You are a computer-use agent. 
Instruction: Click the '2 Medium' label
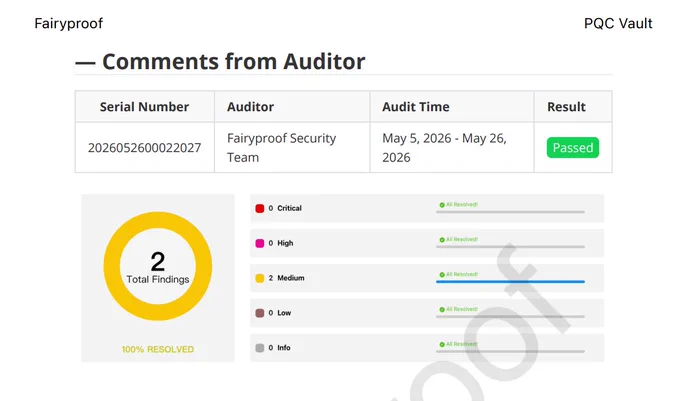tap(286, 278)
